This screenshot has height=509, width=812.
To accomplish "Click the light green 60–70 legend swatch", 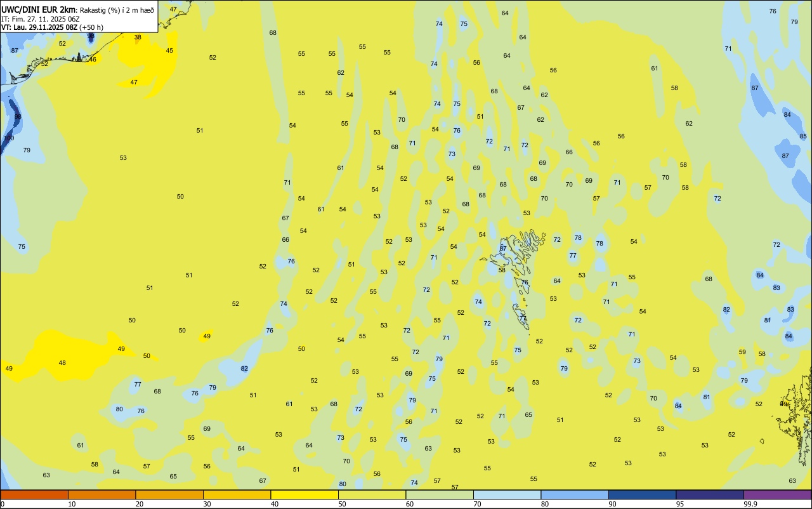I will coord(440,494).
